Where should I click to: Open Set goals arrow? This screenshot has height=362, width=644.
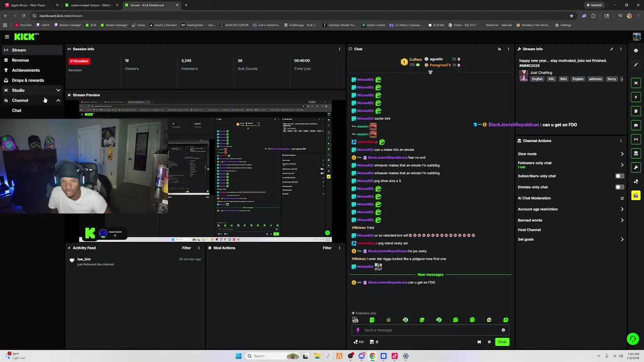tap(622, 239)
